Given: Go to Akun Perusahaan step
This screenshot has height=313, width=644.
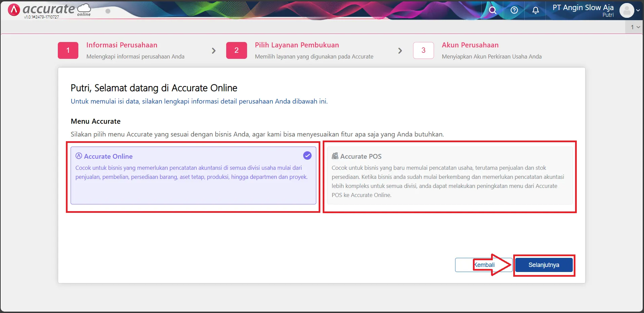Looking at the screenshot, I should (470, 45).
